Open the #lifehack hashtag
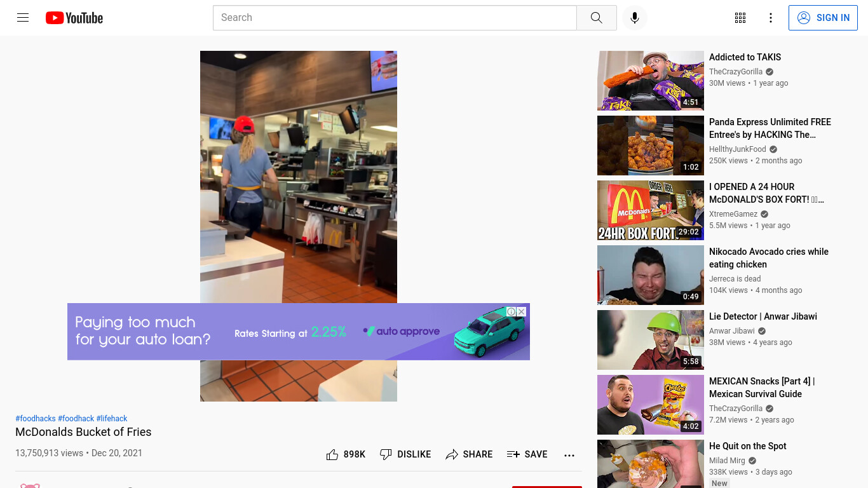868x488 pixels. [112, 419]
